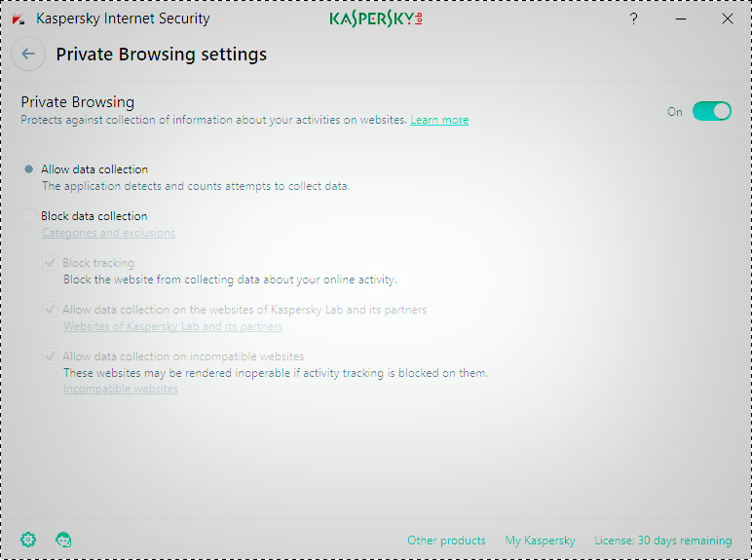Open Categories and exclusions link
Screen dimensions: 752x560
click(x=108, y=233)
